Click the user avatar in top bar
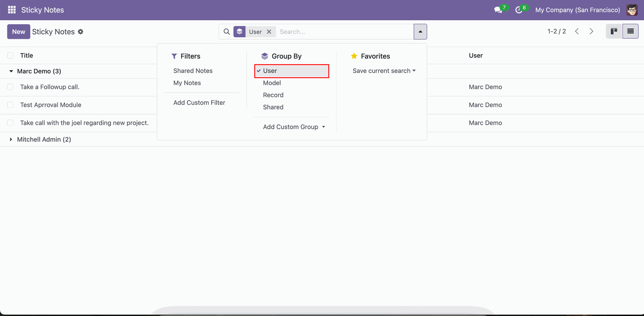This screenshot has width=644, height=316. [x=632, y=10]
